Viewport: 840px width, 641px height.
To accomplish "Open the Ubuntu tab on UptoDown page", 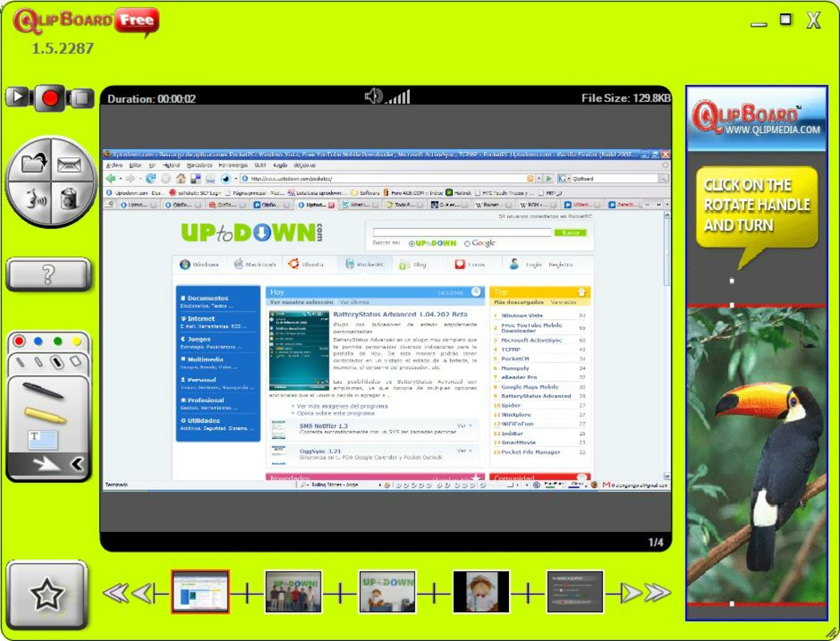I will coord(306,264).
